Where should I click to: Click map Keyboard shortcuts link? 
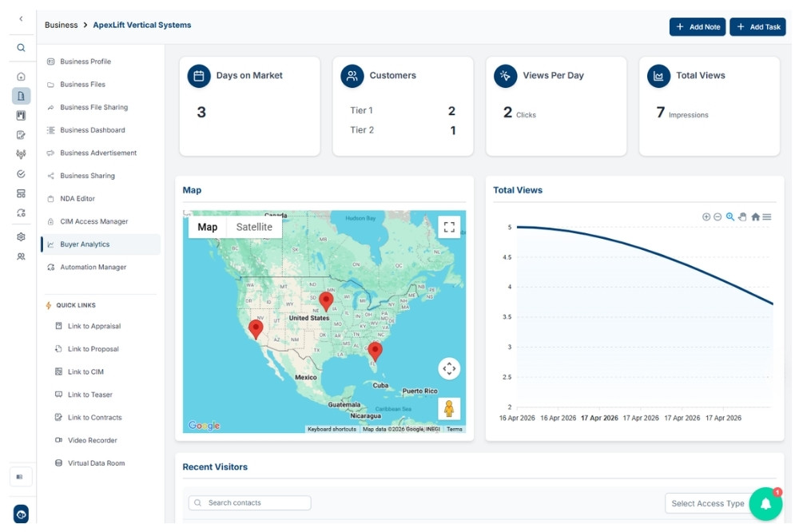(332, 429)
